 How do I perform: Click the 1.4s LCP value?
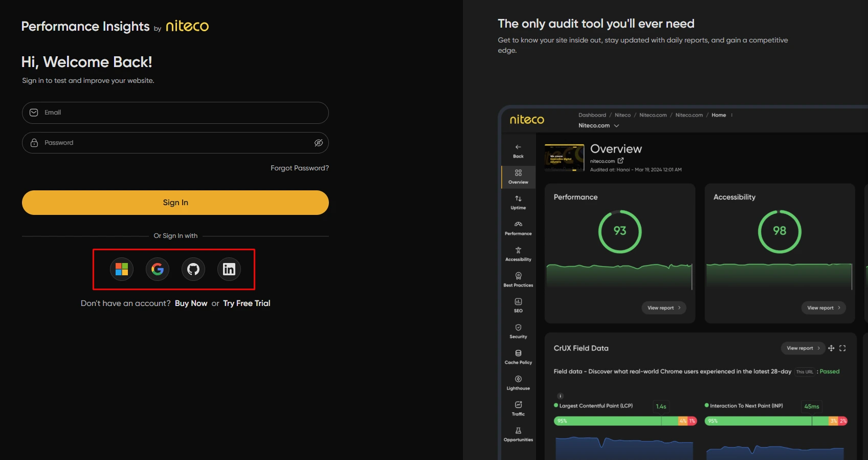[661, 406]
